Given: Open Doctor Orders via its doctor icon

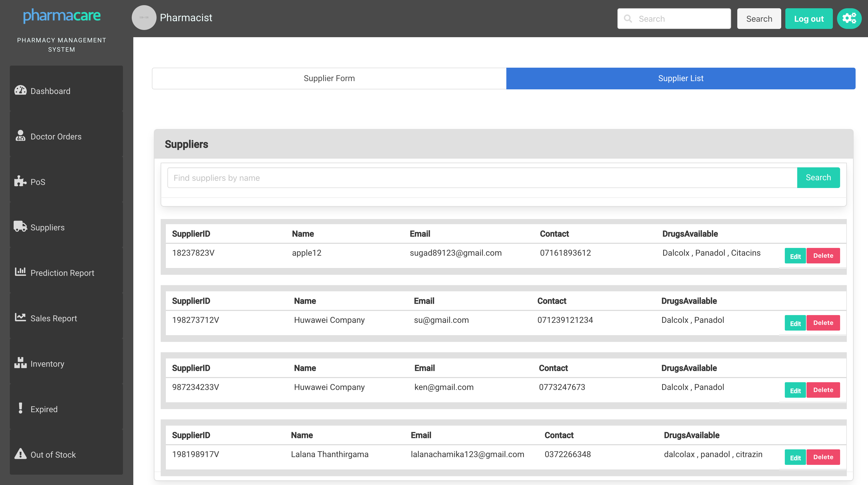Looking at the screenshot, I should (20, 136).
